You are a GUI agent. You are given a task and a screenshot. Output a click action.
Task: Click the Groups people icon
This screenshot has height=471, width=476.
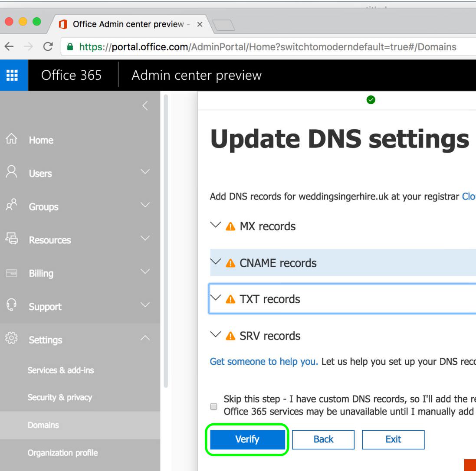[12, 205]
